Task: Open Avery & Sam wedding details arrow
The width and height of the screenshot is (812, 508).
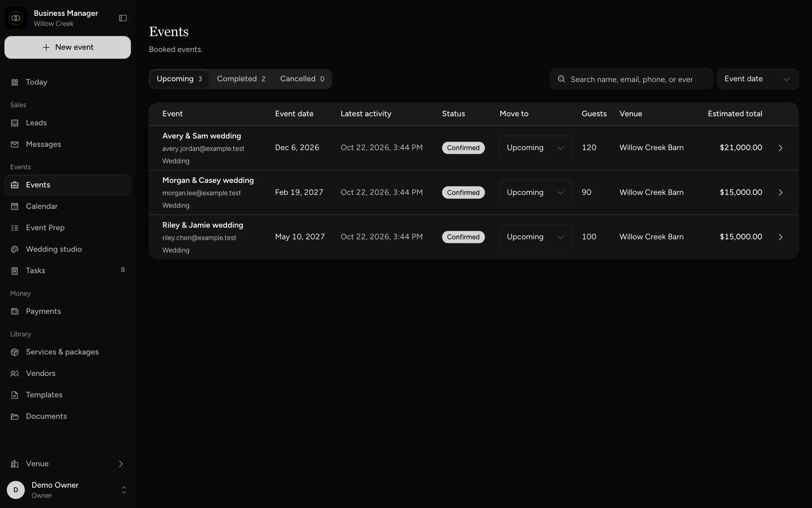Action: coord(780,148)
